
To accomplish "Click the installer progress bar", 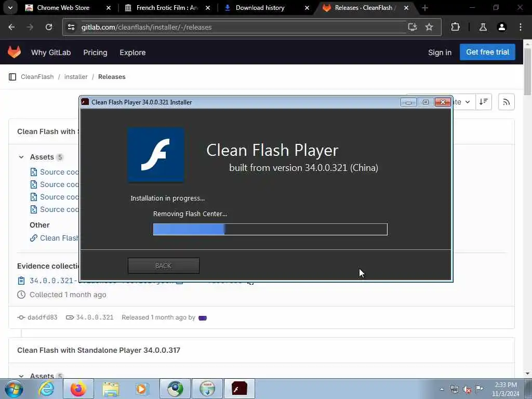I will tap(270, 229).
